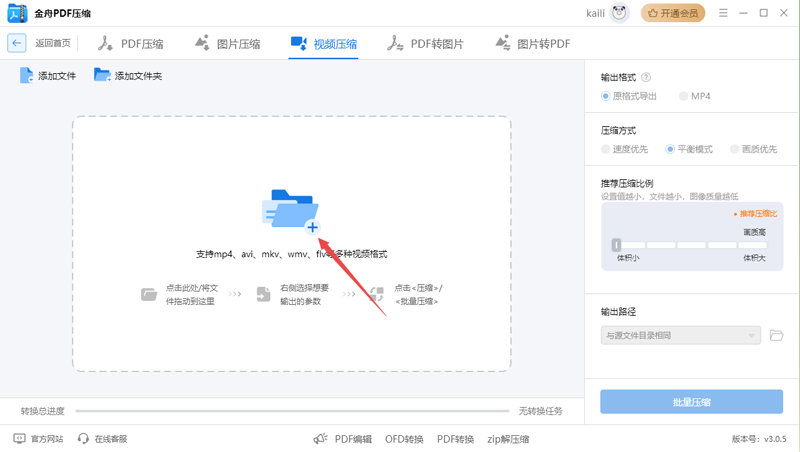
Task: Click the 批量压缩 button
Action: tap(691, 402)
